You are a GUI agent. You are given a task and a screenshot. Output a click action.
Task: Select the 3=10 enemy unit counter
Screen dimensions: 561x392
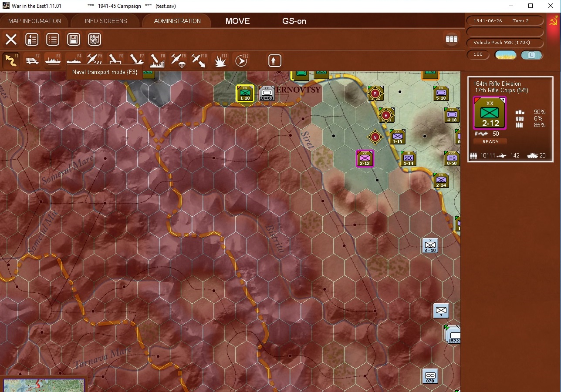430,246
